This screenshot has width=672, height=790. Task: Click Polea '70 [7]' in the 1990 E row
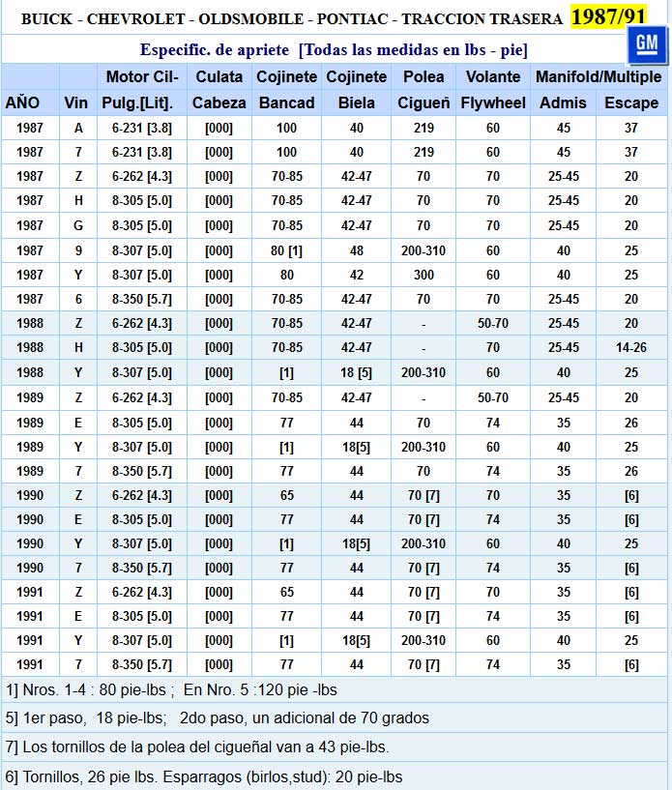point(424,519)
